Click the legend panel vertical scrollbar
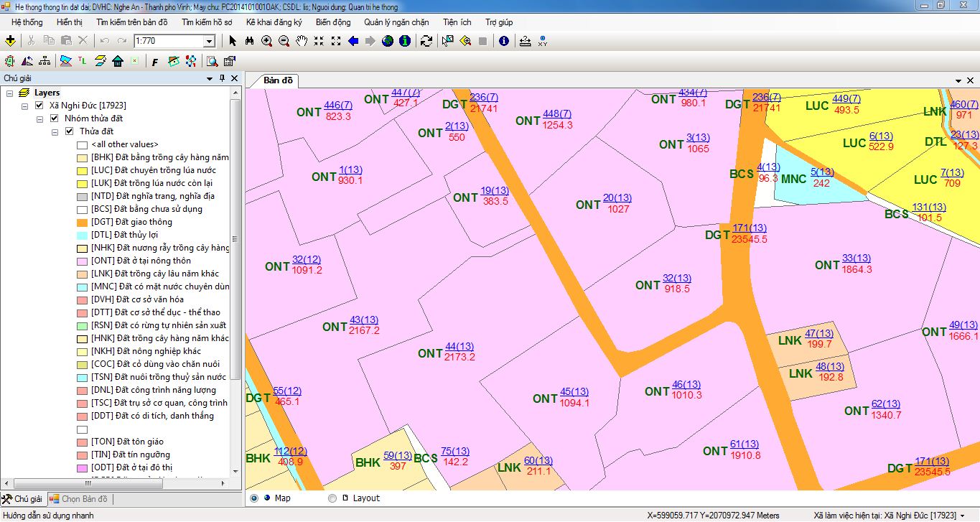 (x=236, y=241)
